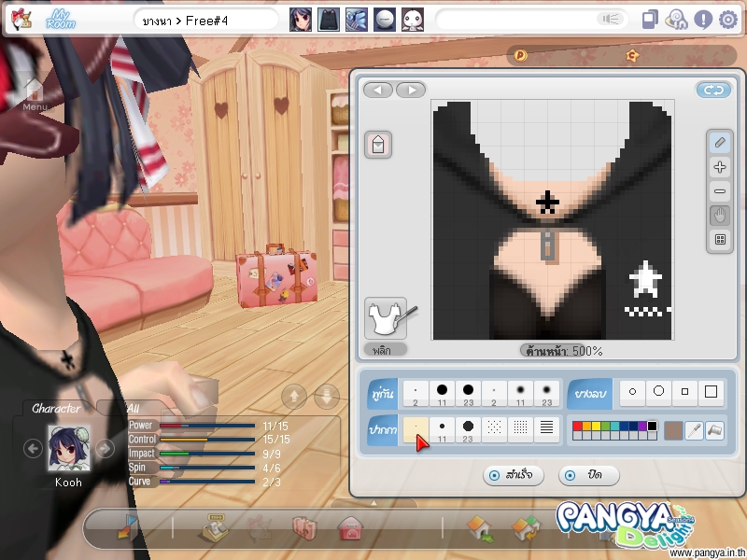Click the copy windows icon in top bar
The image size is (747, 560).
pyautogui.click(x=650, y=20)
